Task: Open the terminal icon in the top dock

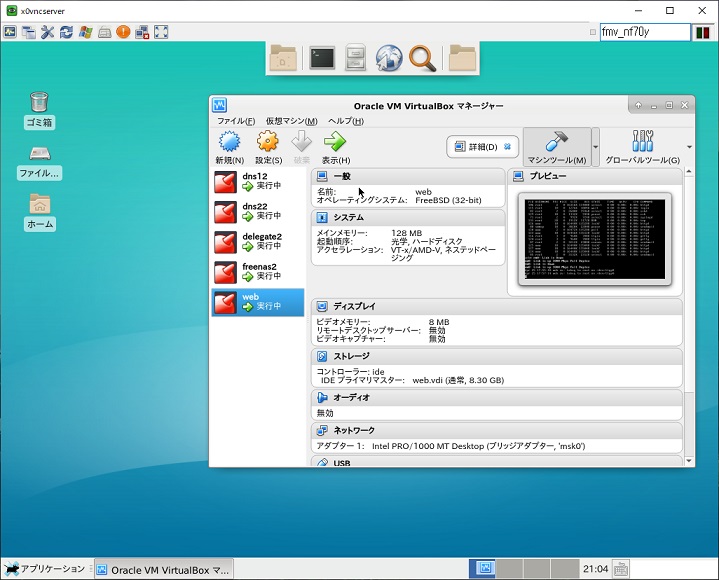Action: [x=322, y=58]
